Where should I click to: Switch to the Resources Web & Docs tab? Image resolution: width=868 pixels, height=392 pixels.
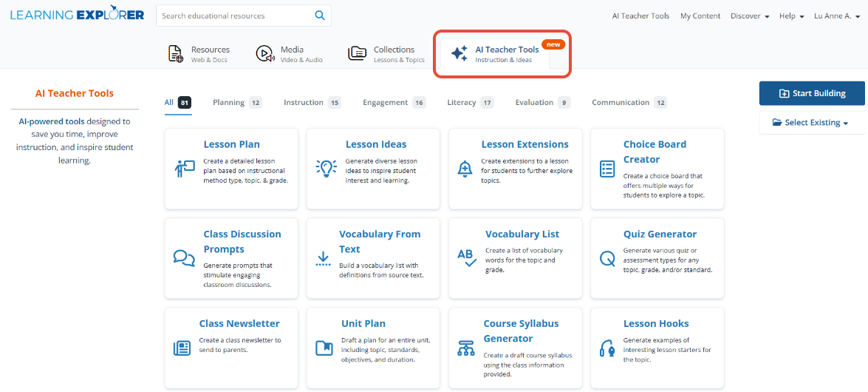pyautogui.click(x=199, y=54)
